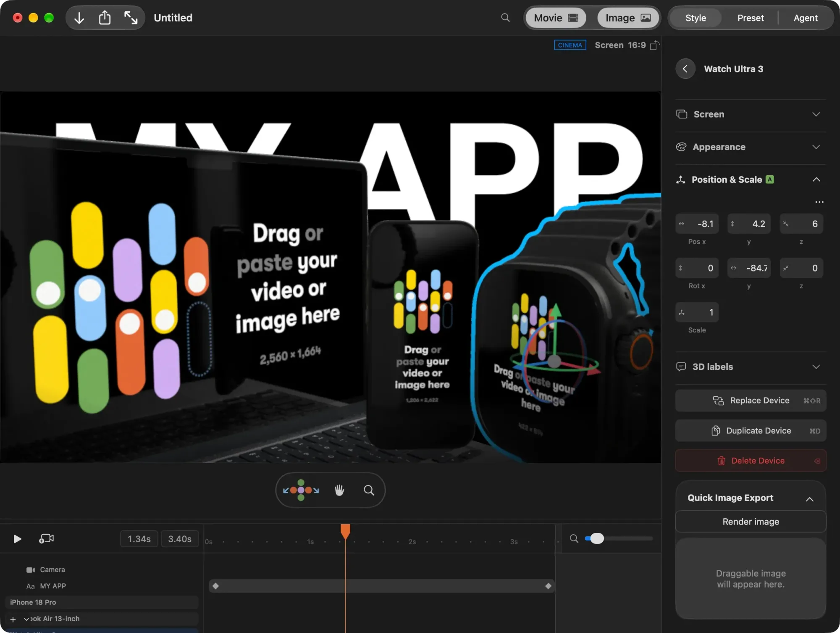Click the download arrow icon in the toolbar
The width and height of the screenshot is (840, 633).
point(79,18)
